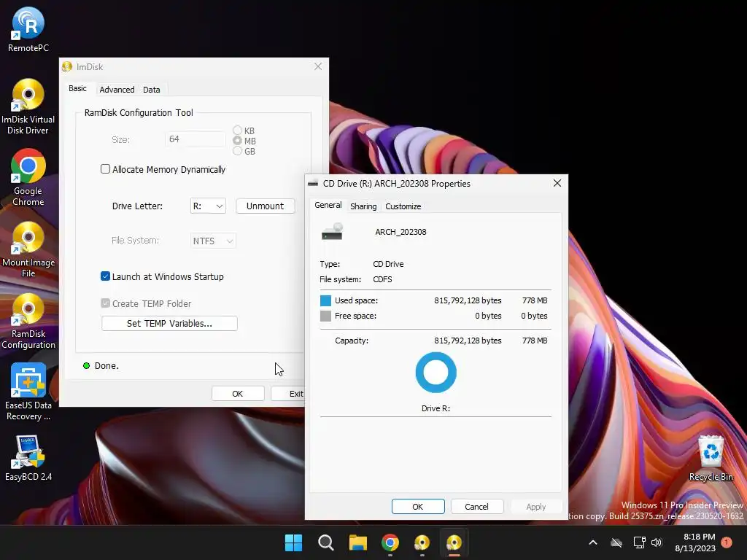Click the Windows Start button in the taskbar
The height and width of the screenshot is (560, 747).
click(x=293, y=542)
